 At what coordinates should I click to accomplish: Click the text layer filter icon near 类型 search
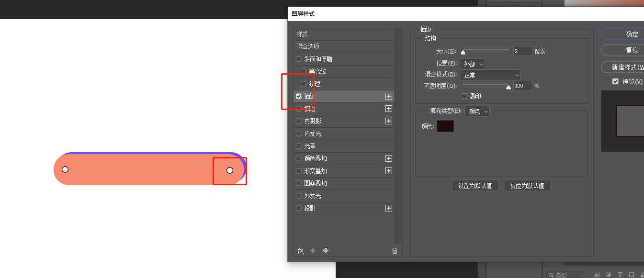point(621,274)
